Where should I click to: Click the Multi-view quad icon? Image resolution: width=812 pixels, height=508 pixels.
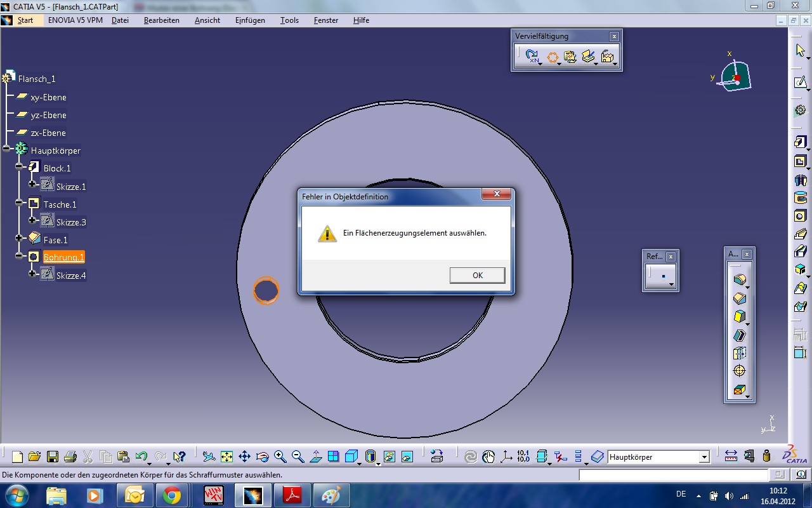(x=334, y=457)
